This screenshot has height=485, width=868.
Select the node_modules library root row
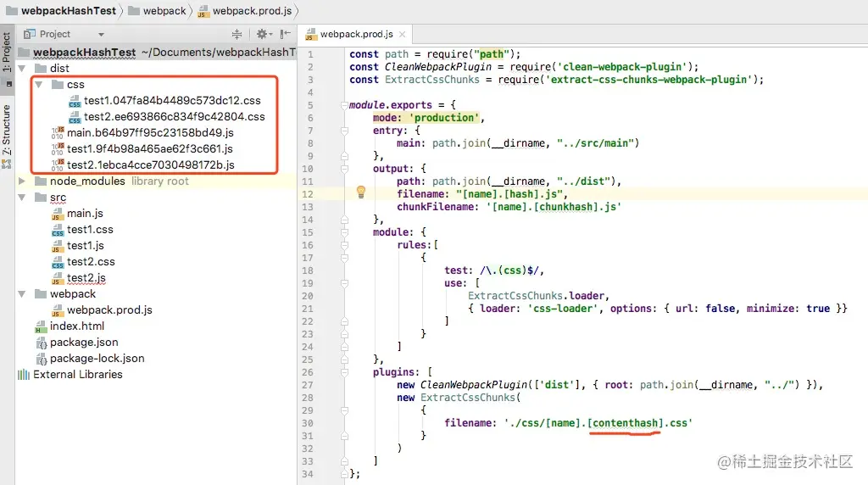[157, 181]
